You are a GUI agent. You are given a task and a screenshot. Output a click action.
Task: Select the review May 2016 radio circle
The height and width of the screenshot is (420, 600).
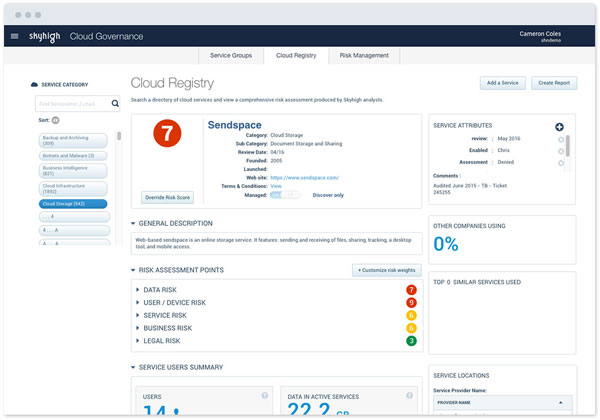tap(561, 140)
